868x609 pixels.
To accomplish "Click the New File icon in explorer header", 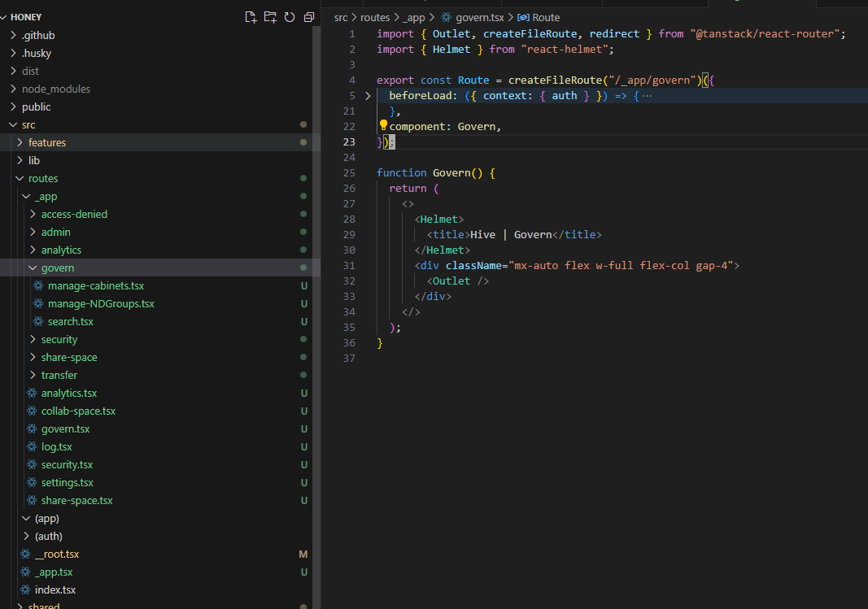I will (251, 17).
